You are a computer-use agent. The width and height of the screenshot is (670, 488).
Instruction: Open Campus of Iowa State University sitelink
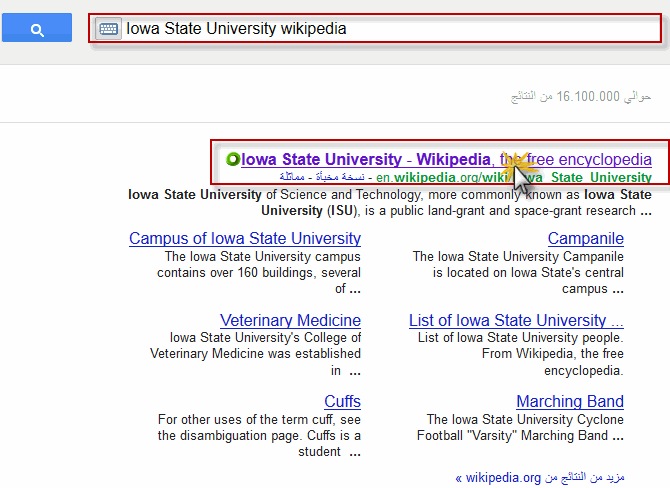245,238
